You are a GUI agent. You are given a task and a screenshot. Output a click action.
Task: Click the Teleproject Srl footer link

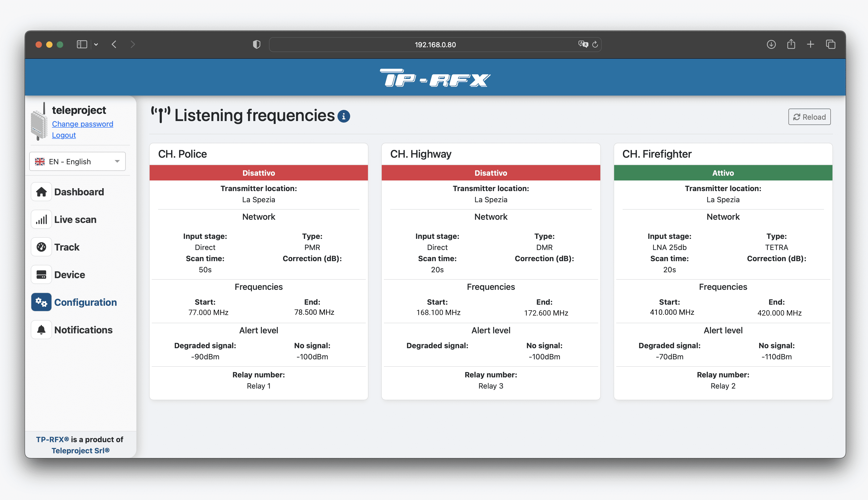pyautogui.click(x=81, y=450)
